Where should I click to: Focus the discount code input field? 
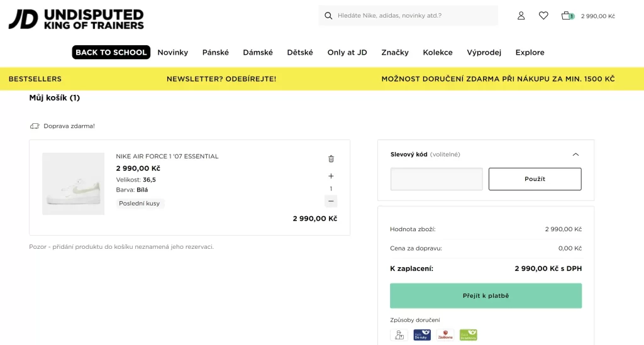436,179
